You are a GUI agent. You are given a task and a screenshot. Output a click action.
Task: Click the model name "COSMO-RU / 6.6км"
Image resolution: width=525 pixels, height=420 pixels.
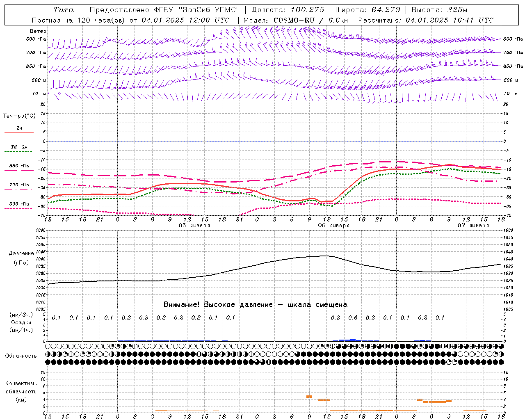pyautogui.click(x=311, y=20)
